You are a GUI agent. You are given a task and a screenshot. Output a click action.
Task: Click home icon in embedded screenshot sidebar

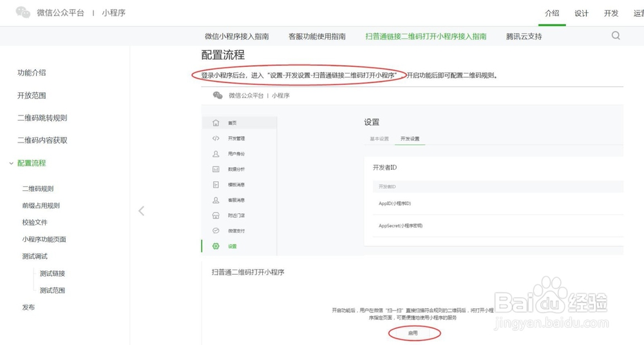pos(216,123)
